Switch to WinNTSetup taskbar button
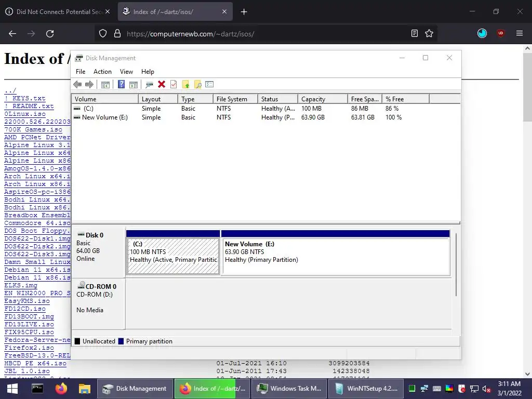Image resolution: width=532 pixels, height=399 pixels. click(x=366, y=389)
